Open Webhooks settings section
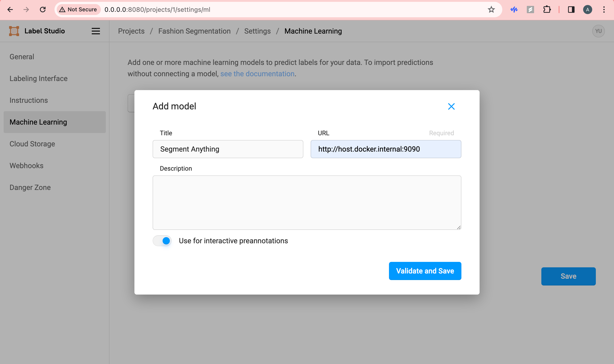This screenshot has height=364, width=614. [27, 166]
